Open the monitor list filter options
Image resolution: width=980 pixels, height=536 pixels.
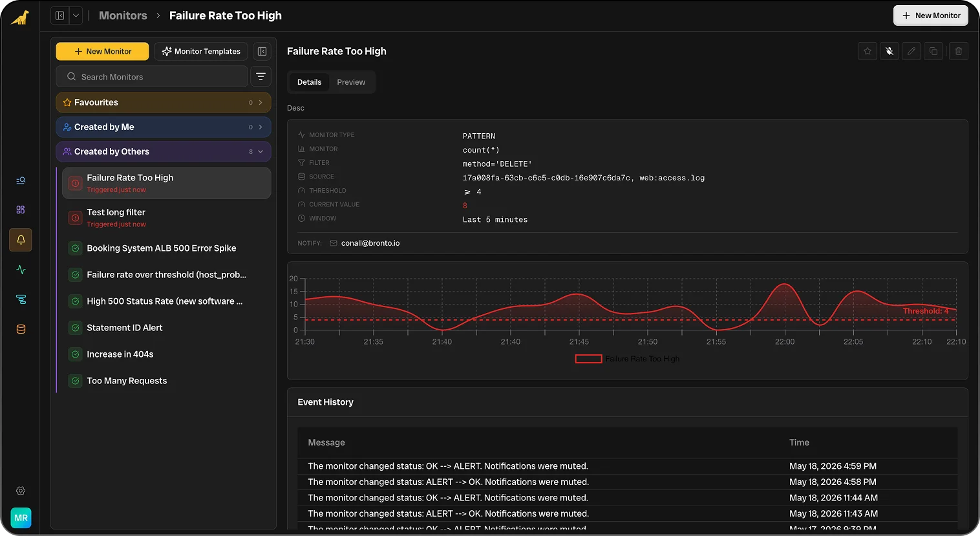point(261,76)
